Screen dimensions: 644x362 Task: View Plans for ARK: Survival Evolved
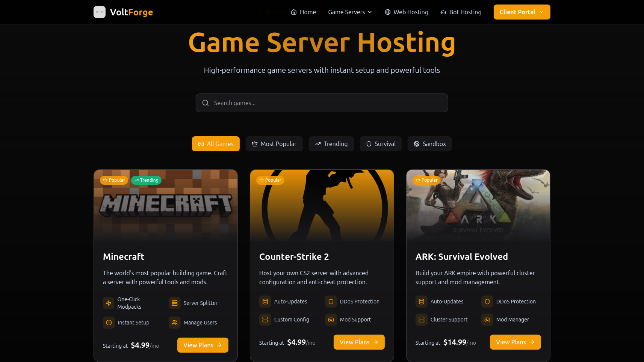[x=515, y=342]
